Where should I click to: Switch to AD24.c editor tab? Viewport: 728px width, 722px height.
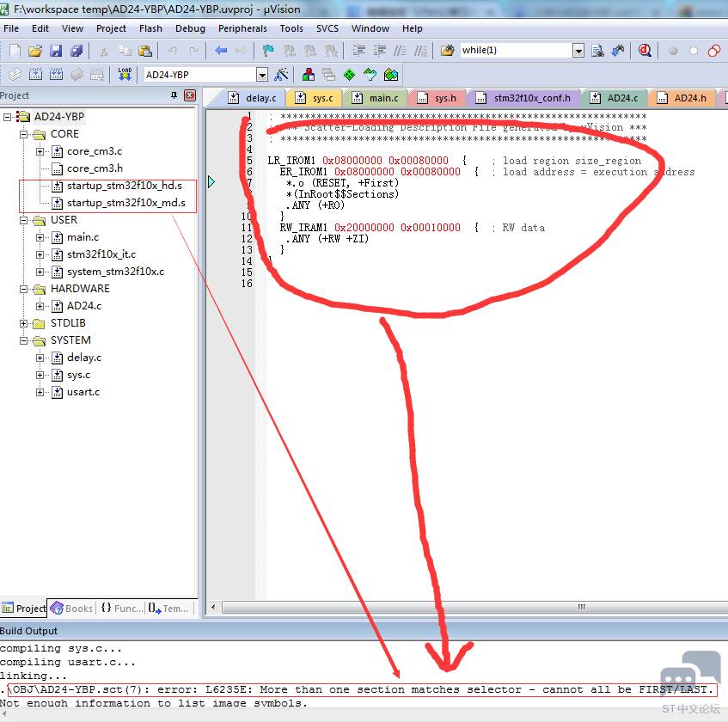[x=615, y=98]
